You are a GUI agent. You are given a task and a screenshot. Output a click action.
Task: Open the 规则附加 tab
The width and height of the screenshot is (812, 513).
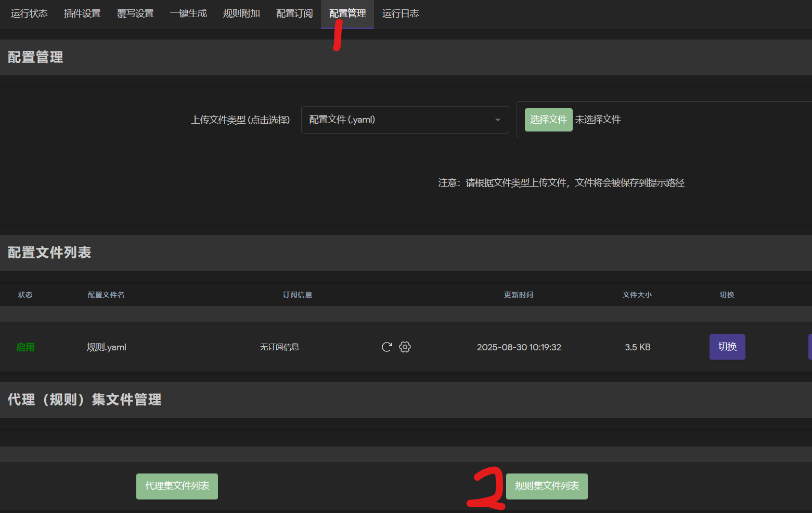[241, 14]
